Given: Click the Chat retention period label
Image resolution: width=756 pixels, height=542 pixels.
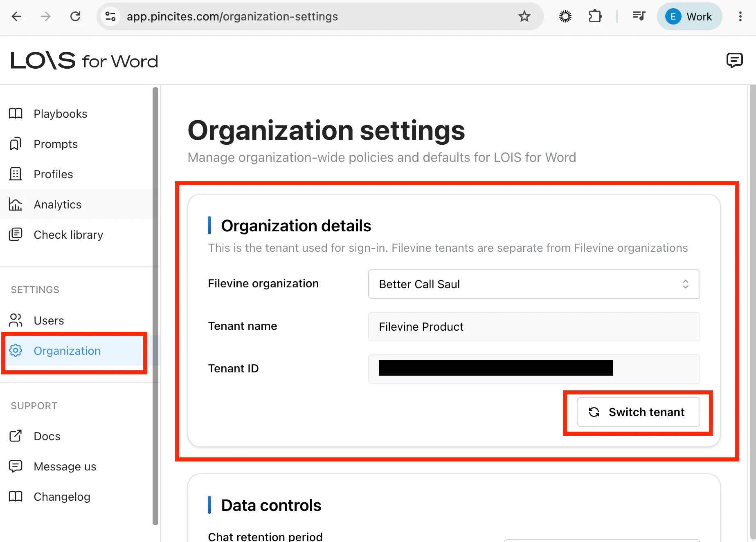Looking at the screenshot, I should (x=265, y=537).
